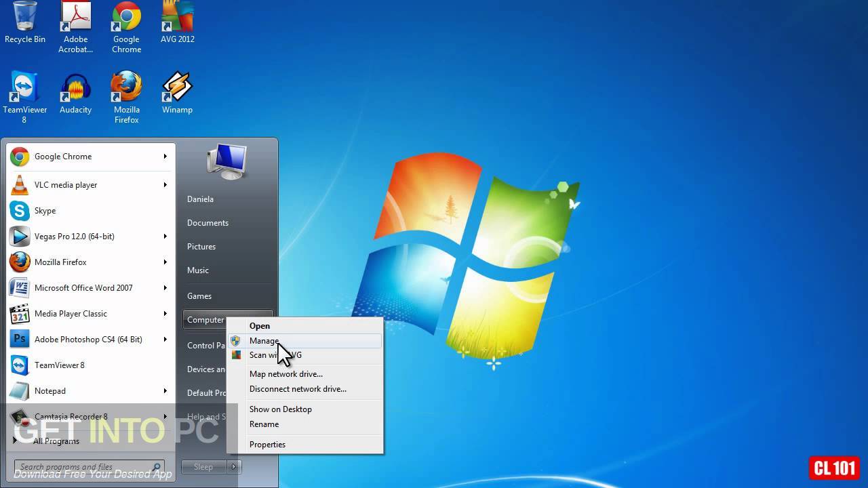Open Daniela user folder link
Viewport: 868px width, 488px height.
click(200, 199)
